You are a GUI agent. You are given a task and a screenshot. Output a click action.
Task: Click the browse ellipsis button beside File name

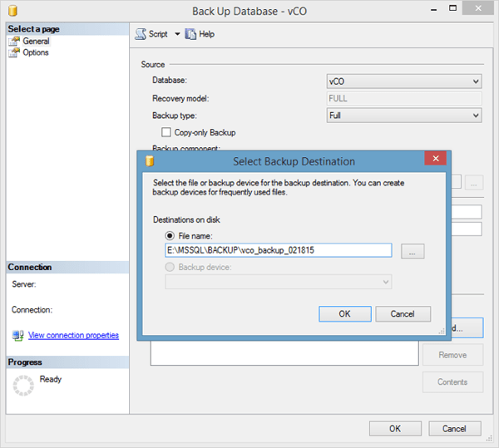click(413, 250)
